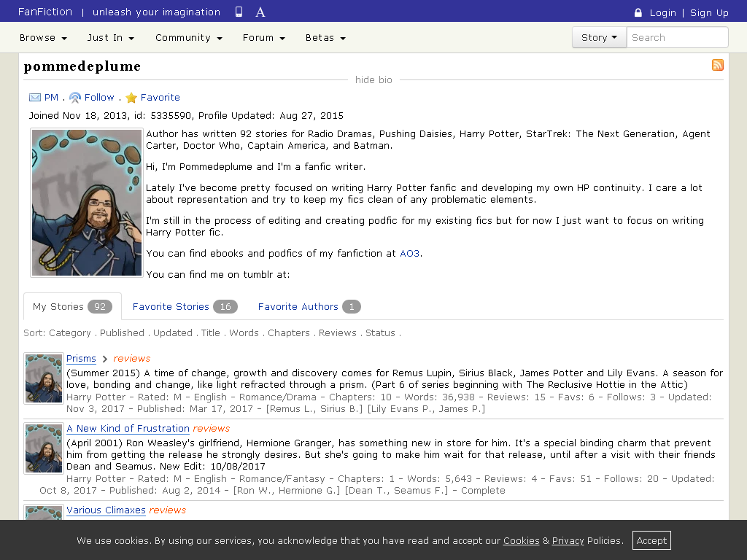This screenshot has height=560, width=747.
Task: Click the pommedeplume username heading
Action: tap(82, 66)
